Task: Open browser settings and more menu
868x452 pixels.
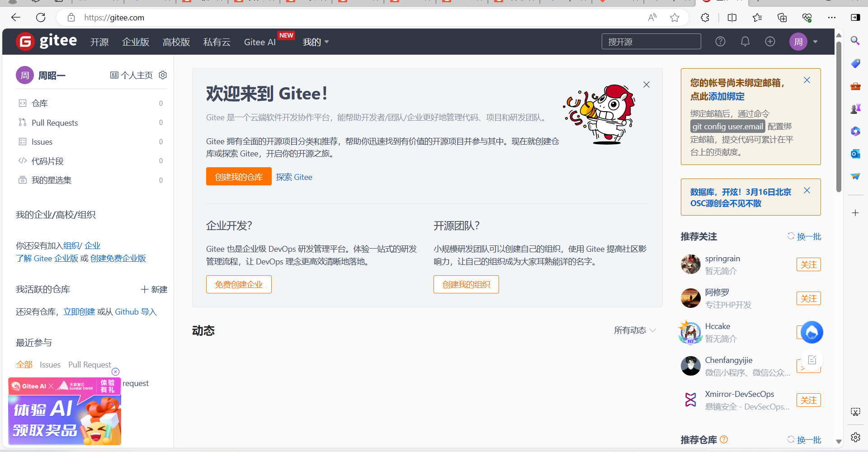Action: click(832, 18)
